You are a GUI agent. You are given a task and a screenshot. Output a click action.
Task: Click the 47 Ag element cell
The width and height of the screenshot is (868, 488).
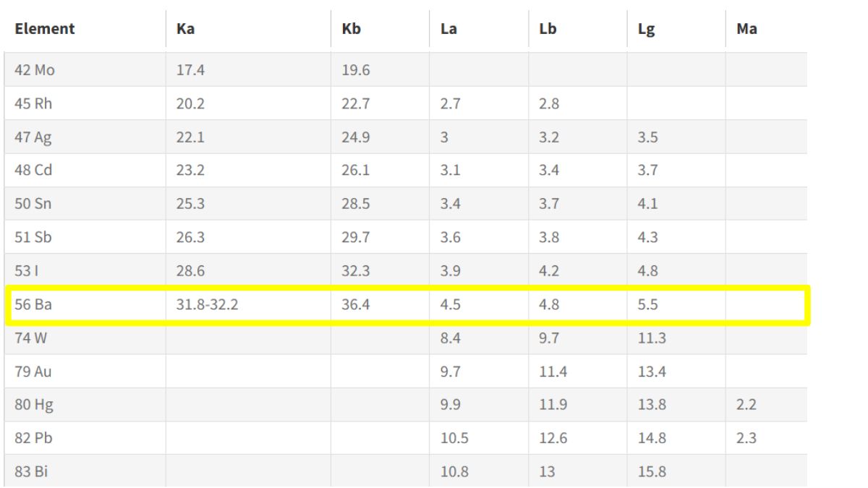[33, 137]
